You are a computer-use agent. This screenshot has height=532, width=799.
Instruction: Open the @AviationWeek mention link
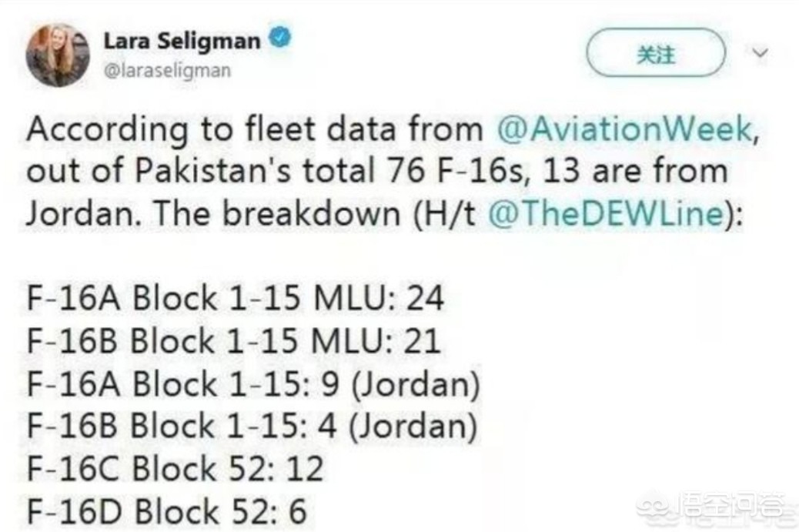624,129
